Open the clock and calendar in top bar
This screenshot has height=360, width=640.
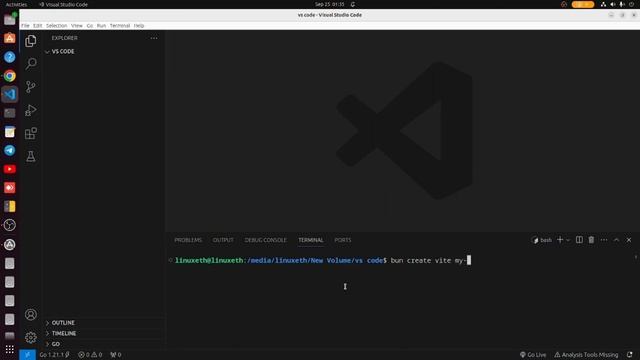tap(329, 4)
